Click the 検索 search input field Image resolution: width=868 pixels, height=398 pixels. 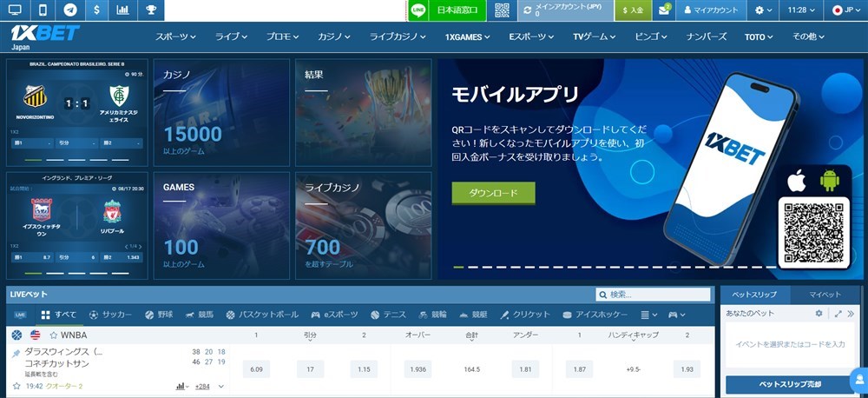[x=654, y=295]
